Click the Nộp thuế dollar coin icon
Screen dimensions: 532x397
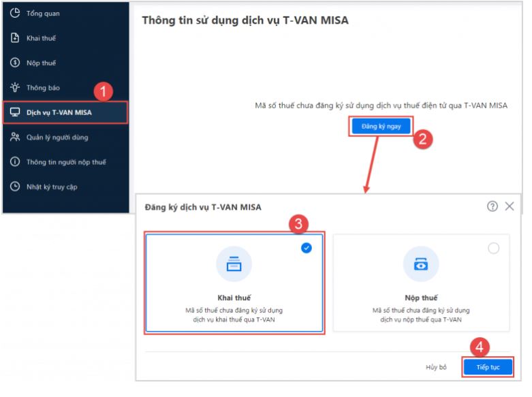pyautogui.click(x=14, y=63)
